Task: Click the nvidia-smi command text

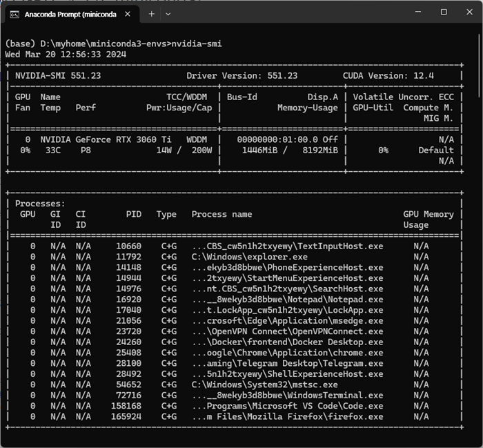Action: pyautogui.click(x=197, y=43)
